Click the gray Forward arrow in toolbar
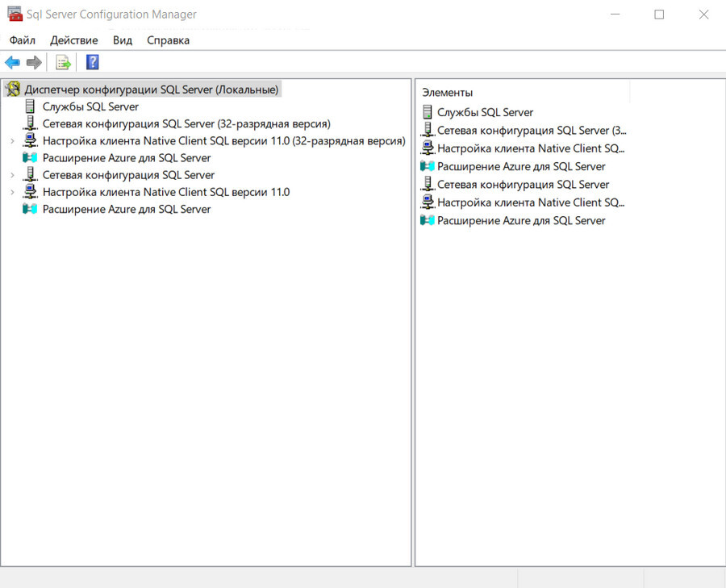Viewport: 726px width, 588px height. 34,62
